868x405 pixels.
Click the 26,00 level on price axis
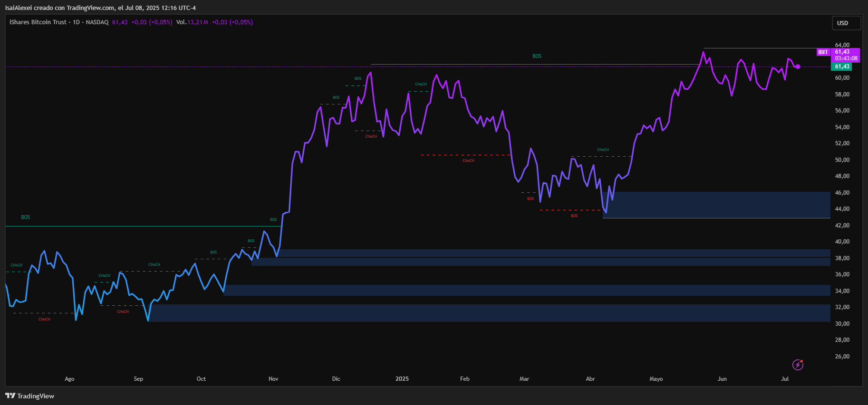coord(842,357)
